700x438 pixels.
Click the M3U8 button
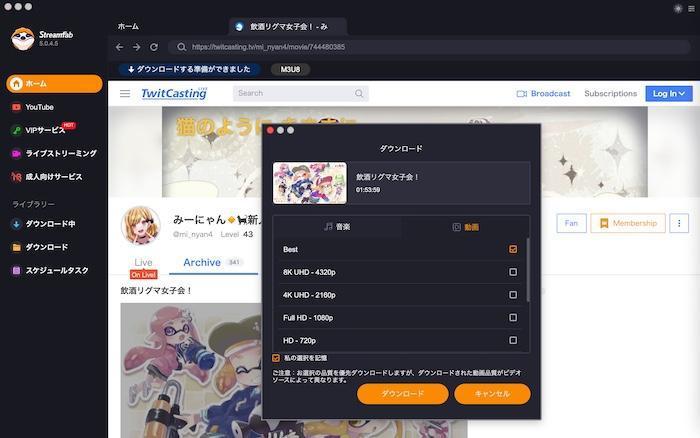[x=290, y=69]
